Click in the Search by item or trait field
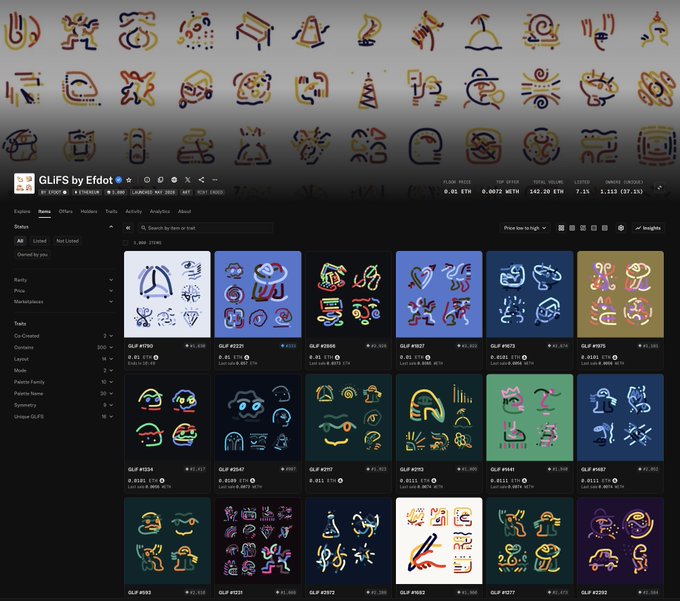The image size is (680, 601). pyautogui.click(x=205, y=228)
